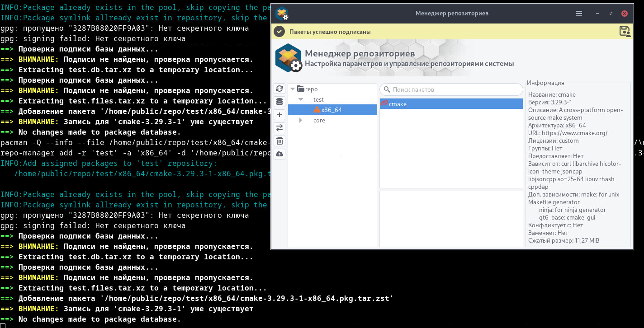Collapse the test repository node
Viewport: 644px width, 328px height.
tap(301, 99)
